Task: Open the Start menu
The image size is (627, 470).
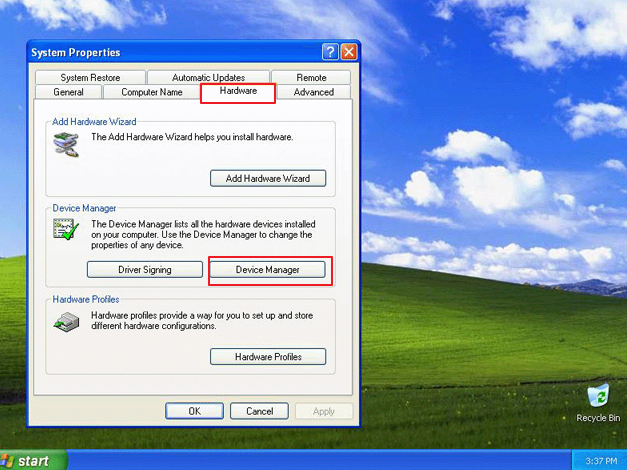Action: tap(34, 460)
